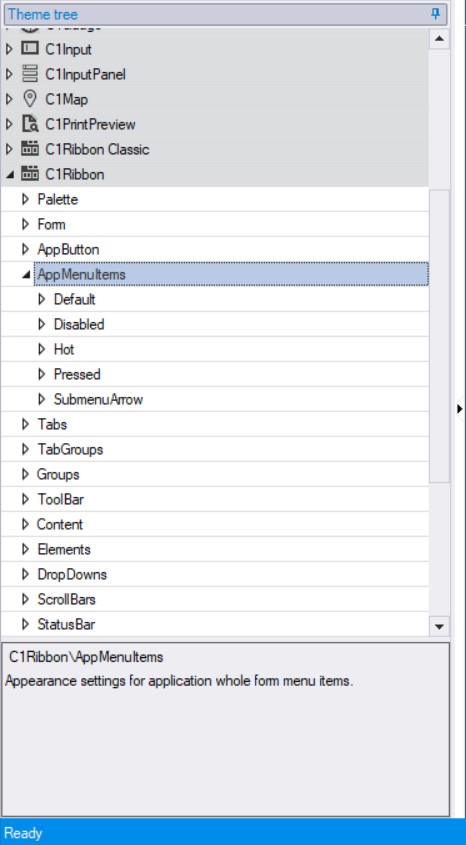The image size is (466, 845).
Task: Select the Pressed tree item
Action: (x=77, y=374)
